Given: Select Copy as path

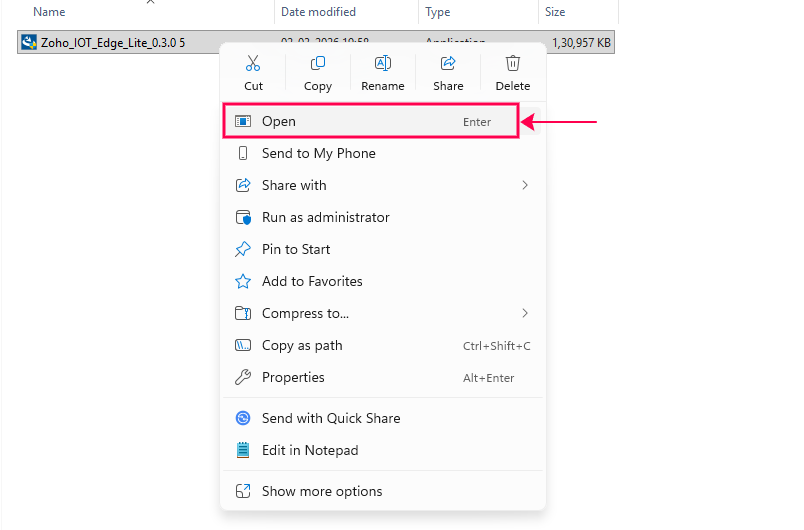Looking at the screenshot, I should [383, 345].
